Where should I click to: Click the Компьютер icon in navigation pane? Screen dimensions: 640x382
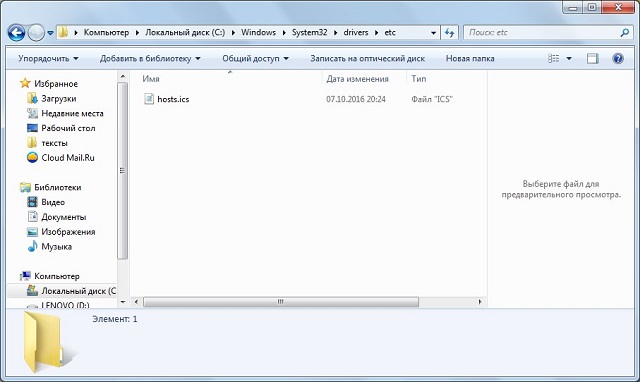pyautogui.click(x=25, y=276)
